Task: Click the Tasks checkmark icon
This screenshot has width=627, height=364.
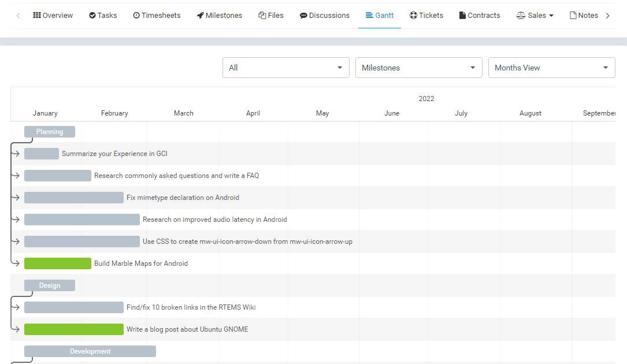Action: 92,16
